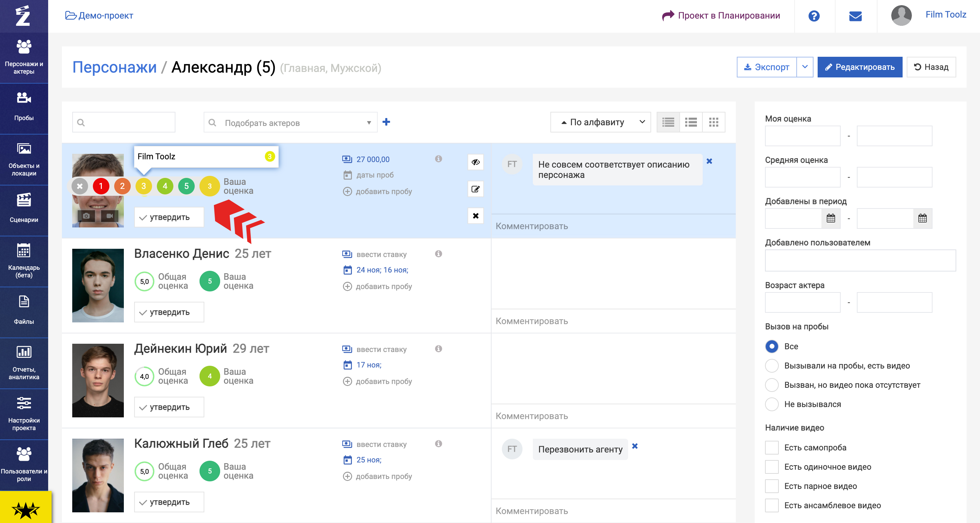Image resolution: width=980 pixels, height=523 pixels.
Task: Select orange rating 2 circle
Action: pyautogui.click(x=122, y=186)
